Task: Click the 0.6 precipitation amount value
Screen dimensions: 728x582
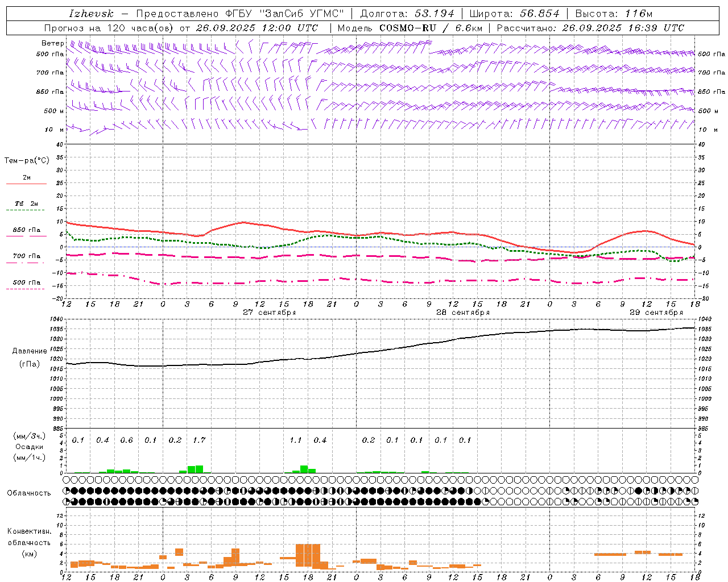Action: (127, 440)
